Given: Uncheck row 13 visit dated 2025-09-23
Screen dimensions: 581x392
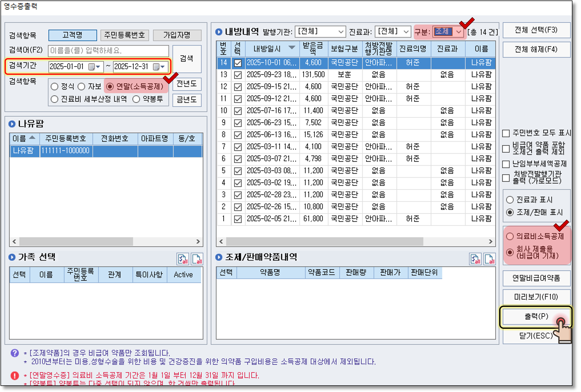Looking at the screenshot, I should click(x=238, y=75).
